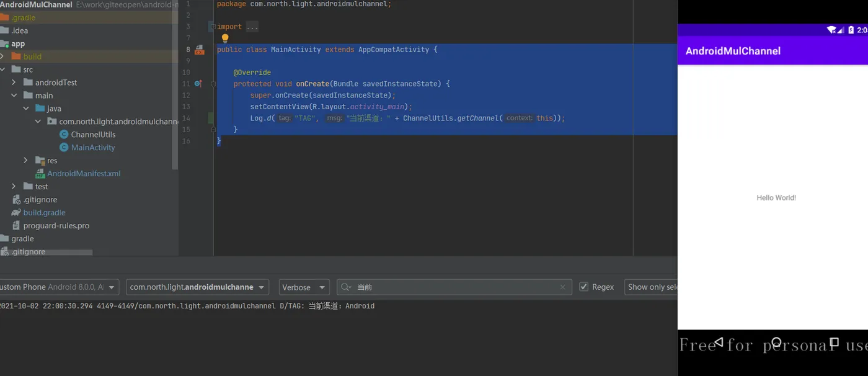Expand the res folder
868x376 pixels.
(26, 161)
